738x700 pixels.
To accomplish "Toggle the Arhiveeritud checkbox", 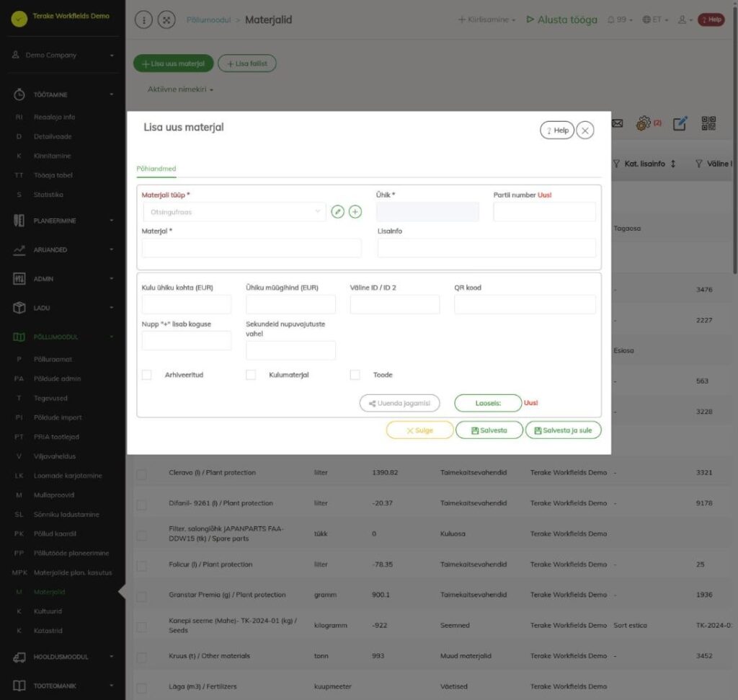I will [147, 375].
